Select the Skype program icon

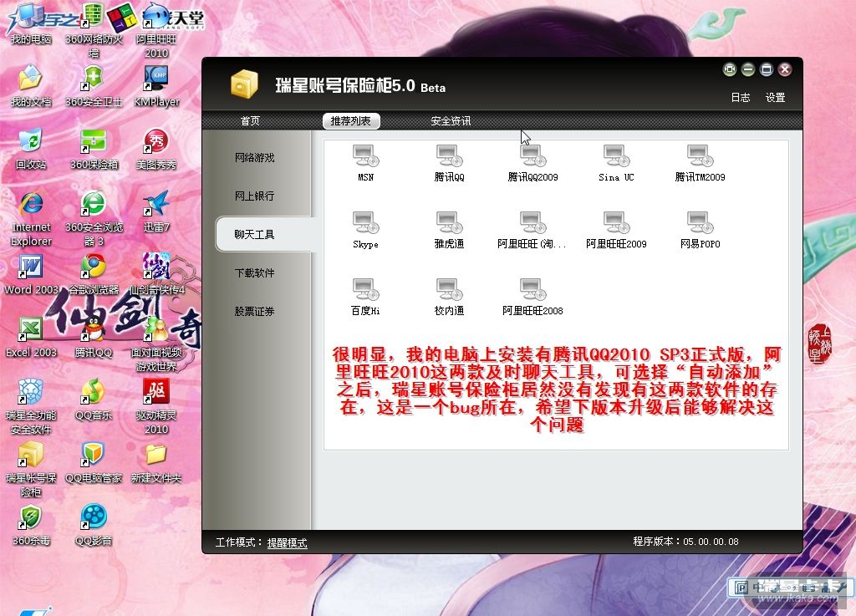(x=365, y=222)
